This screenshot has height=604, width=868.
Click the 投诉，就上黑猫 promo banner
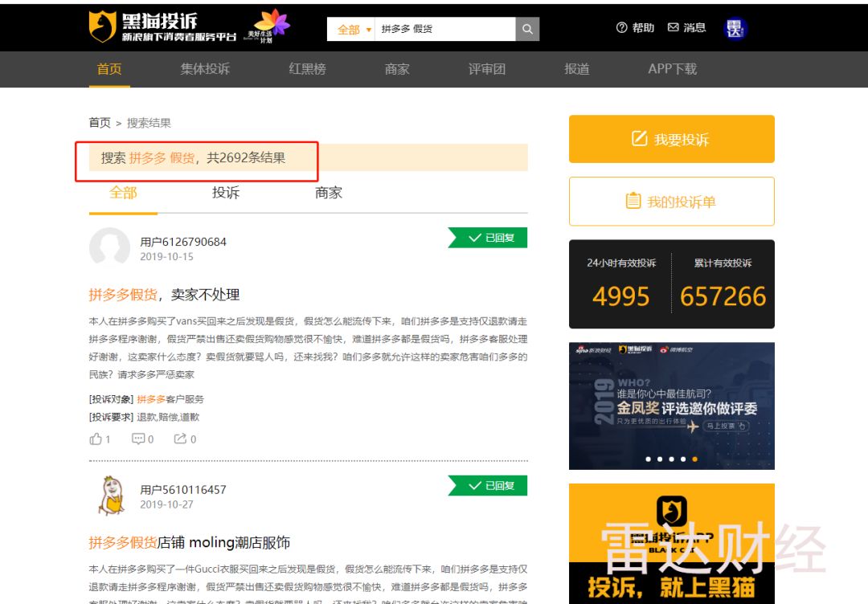click(x=671, y=544)
